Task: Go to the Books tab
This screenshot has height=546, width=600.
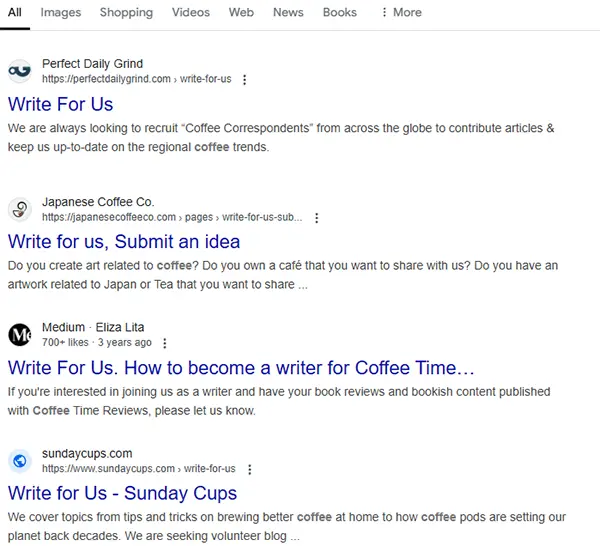Action: click(340, 13)
